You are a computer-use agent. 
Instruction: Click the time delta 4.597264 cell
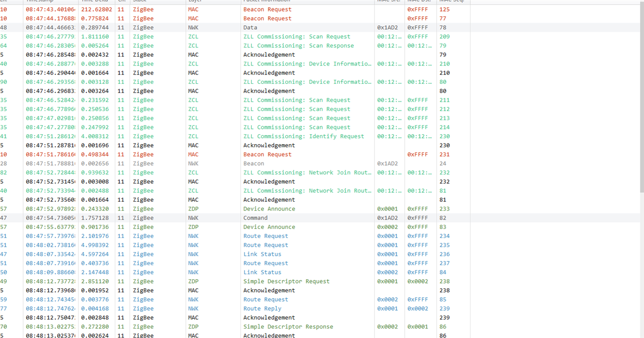point(95,254)
